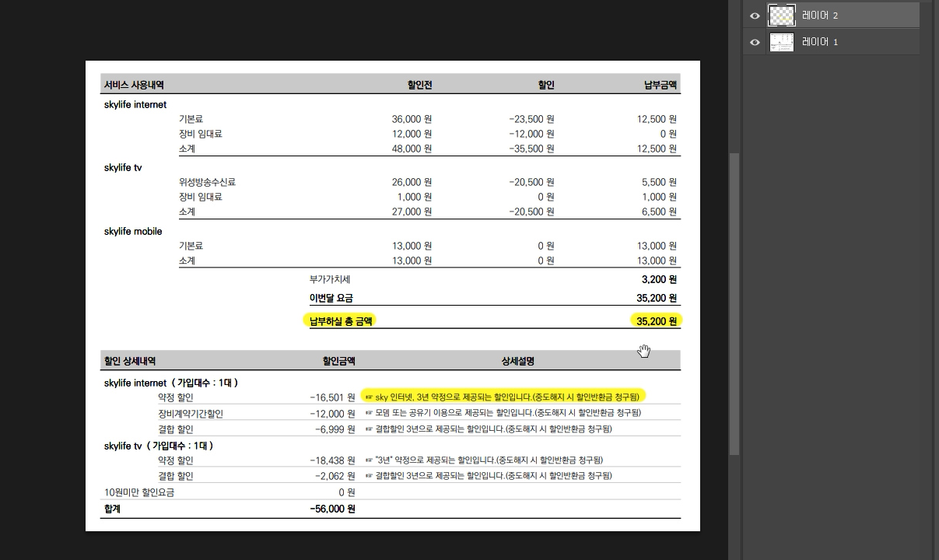
Task: Click the 상세설명 column header
Action: click(x=518, y=361)
